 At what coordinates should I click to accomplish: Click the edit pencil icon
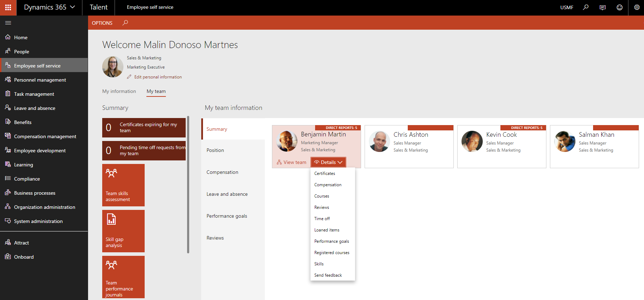129,77
